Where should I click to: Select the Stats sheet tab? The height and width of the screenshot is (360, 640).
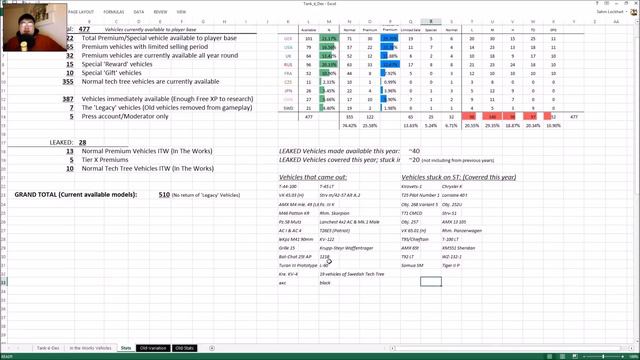(126, 348)
